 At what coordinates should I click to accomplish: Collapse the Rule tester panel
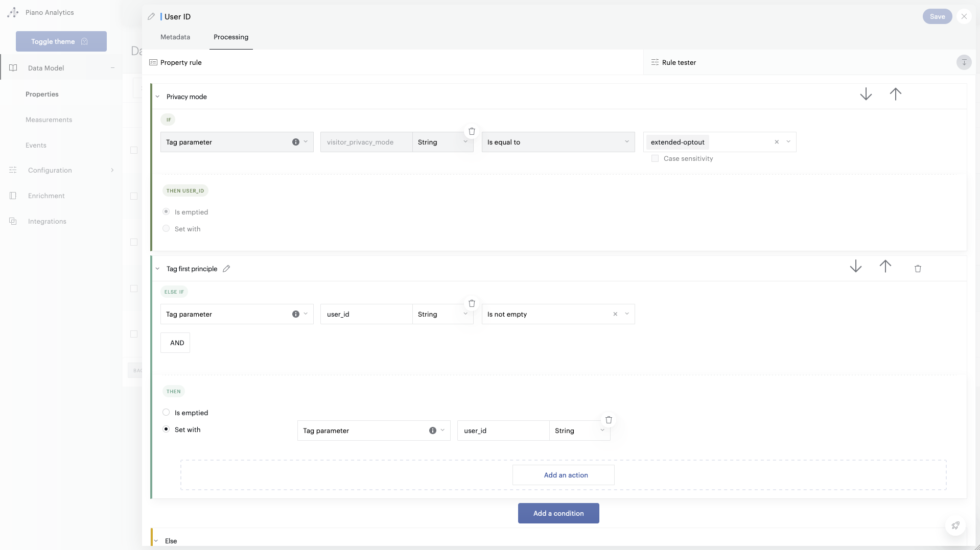[964, 62]
